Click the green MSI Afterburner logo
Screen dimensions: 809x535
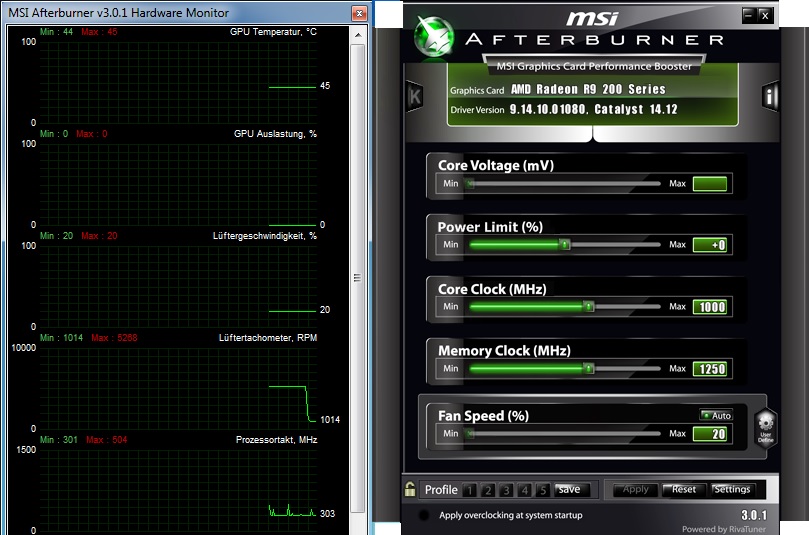(x=434, y=36)
